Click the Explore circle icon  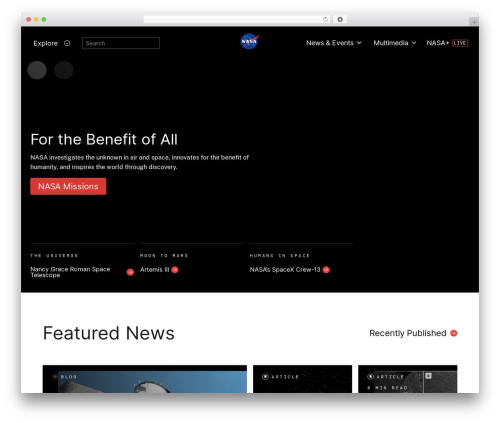tap(67, 43)
